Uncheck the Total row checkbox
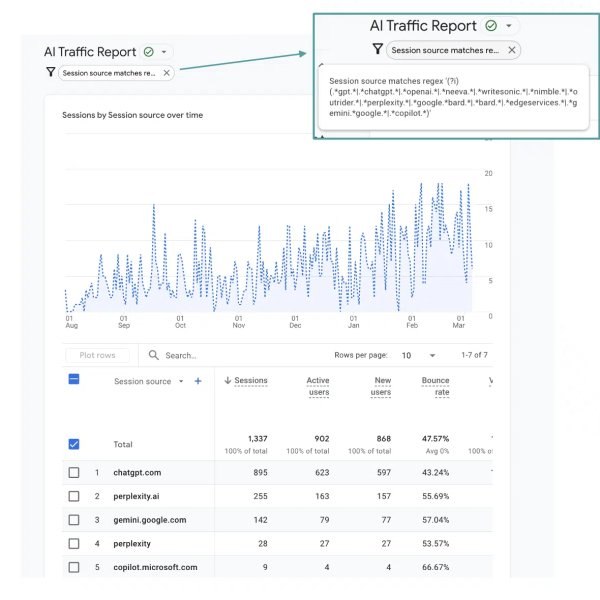 (74, 444)
